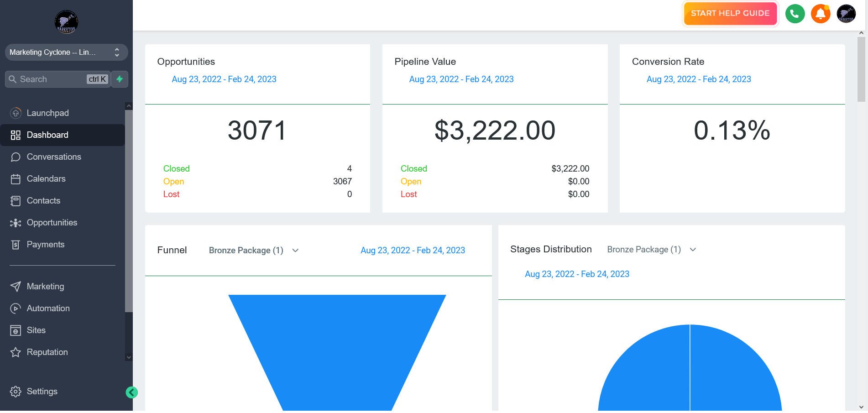The image size is (868, 413).
Task: Select Dashboard in the sidebar
Action: pos(63,135)
